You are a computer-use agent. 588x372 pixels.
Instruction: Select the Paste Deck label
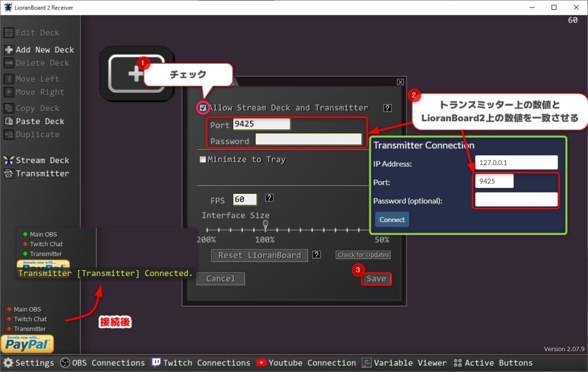(40, 121)
